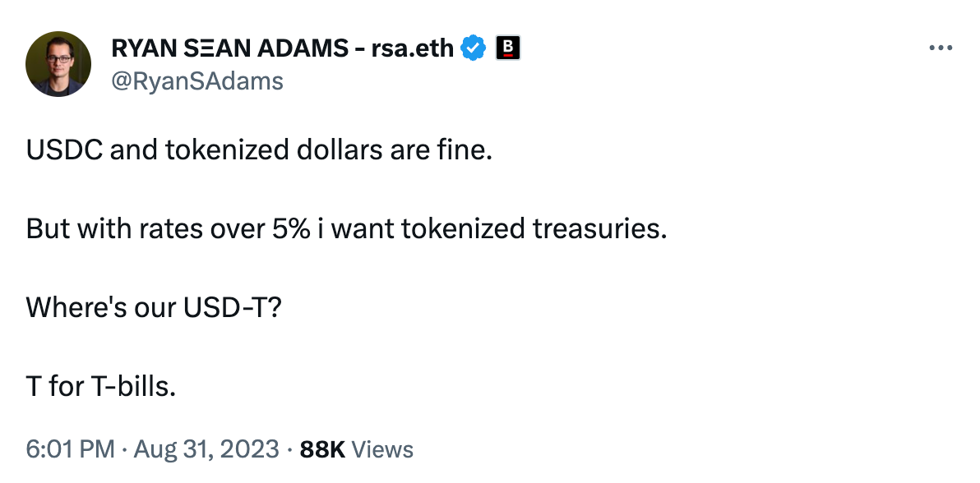Click the line 'USDC and tokenized dollars are fine.'

259,152
